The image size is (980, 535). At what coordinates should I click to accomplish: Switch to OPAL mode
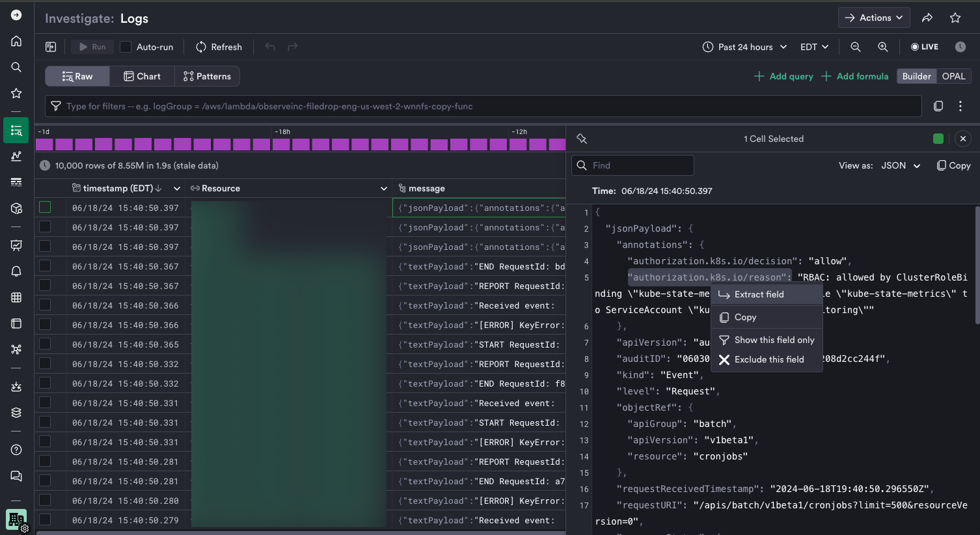953,76
